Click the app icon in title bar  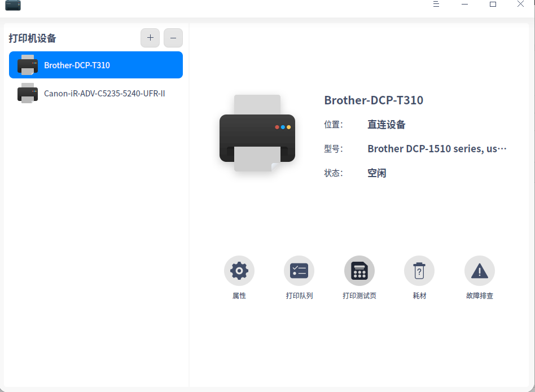pyautogui.click(x=13, y=5)
